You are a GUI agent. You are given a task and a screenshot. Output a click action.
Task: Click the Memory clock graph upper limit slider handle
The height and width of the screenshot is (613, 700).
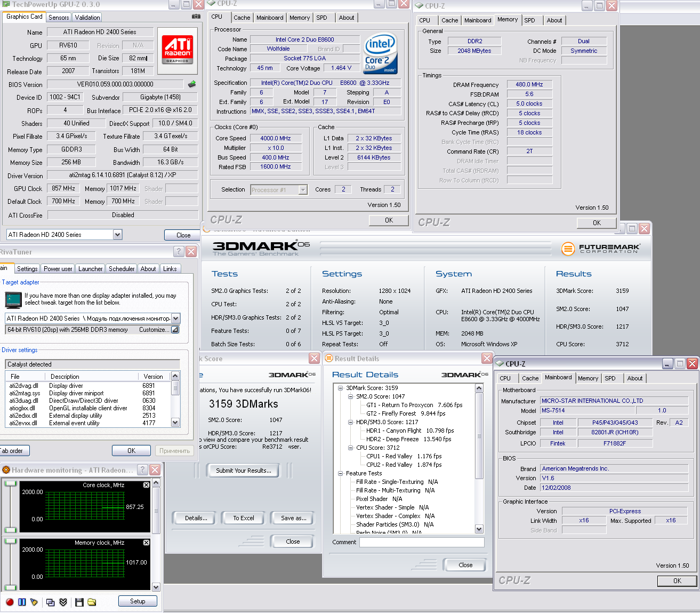coord(10,542)
